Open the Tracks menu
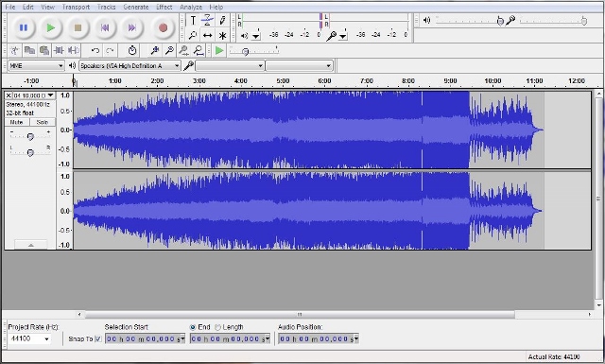The width and height of the screenshot is (605, 364). coord(106,7)
